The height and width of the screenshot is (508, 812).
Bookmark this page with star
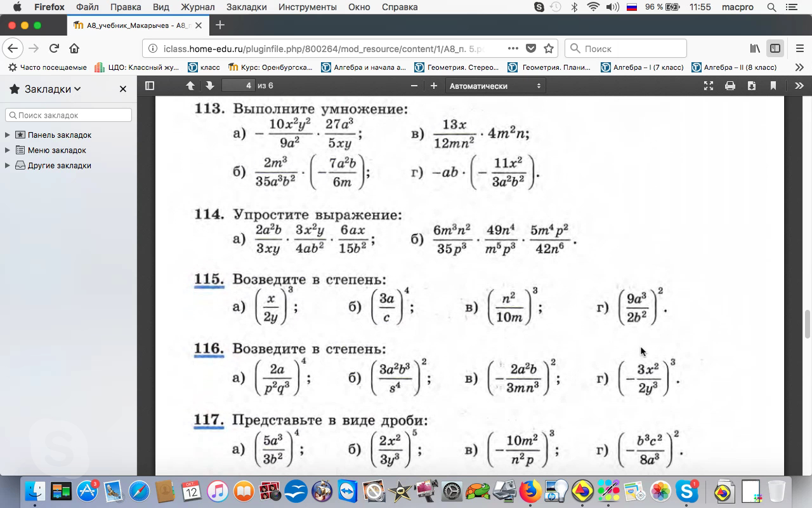549,48
